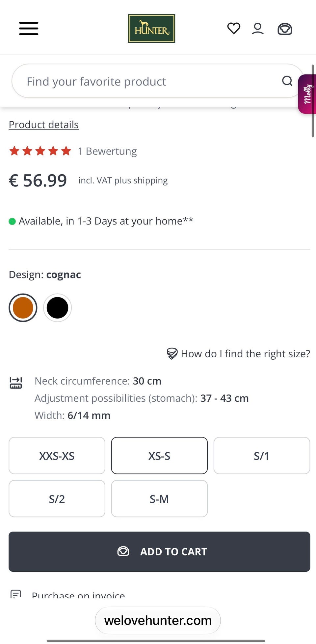Go to homepage via Hunter logo
The width and height of the screenshot is (316, 644).
click(x=151, y=29)
